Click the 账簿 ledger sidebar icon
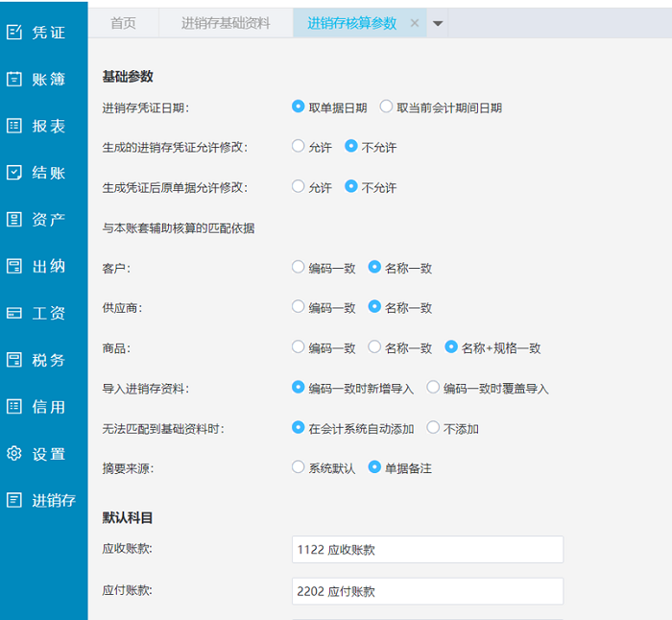This screenshot has height=620, width=672. (14, 80)
